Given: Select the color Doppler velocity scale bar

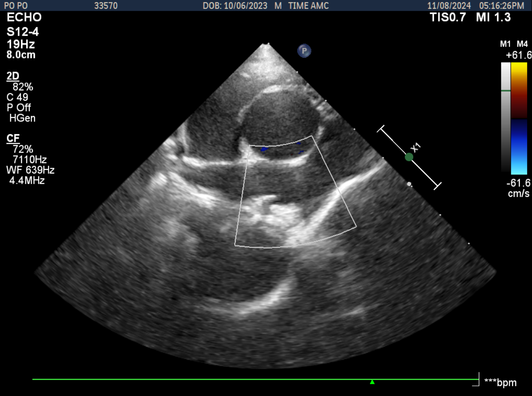Looking at the screenshot, I should click(x=519, y=118).
